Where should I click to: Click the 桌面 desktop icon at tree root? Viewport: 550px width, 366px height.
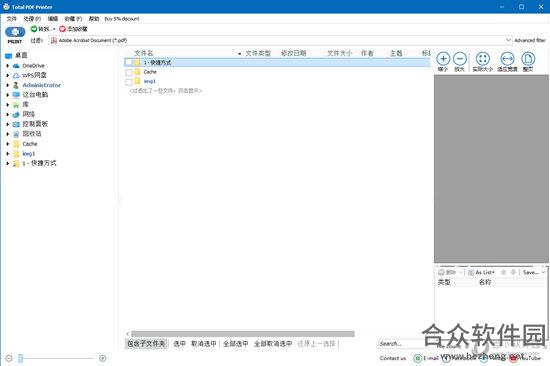pyautogui.click(x=8, y=55)
